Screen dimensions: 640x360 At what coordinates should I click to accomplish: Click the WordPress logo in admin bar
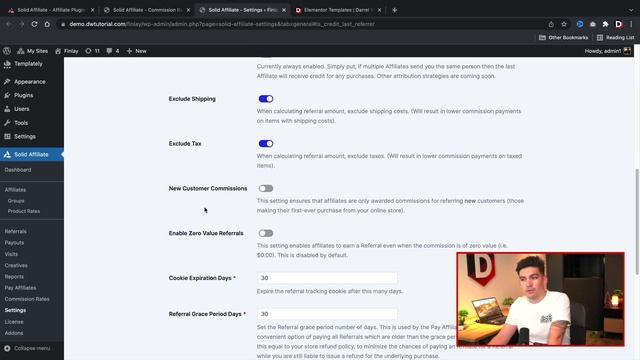(x=7, y=51)
